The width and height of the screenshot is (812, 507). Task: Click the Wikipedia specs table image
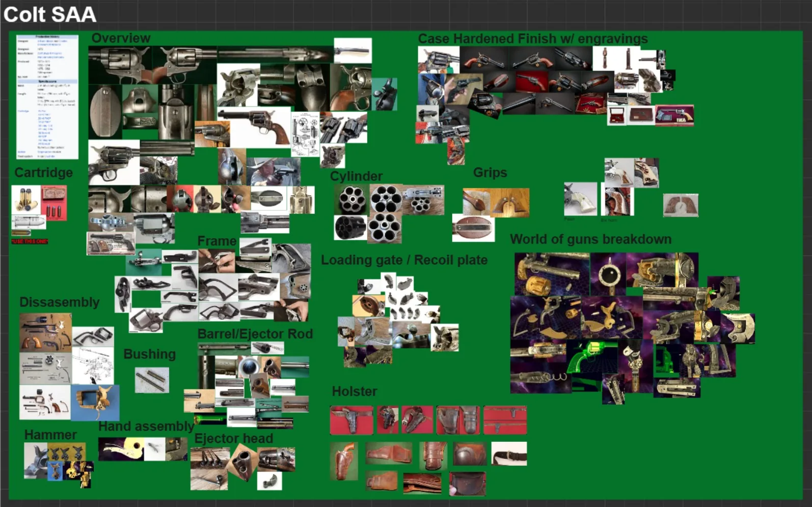(x=47, y=97)
